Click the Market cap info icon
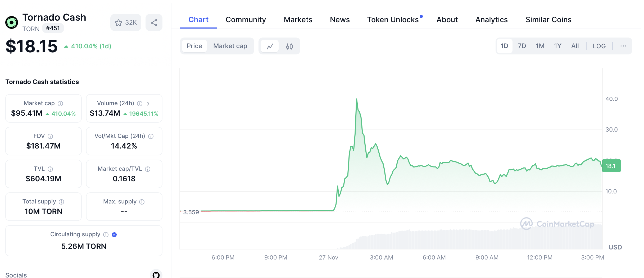The width and height of the screenshot is (644, 278). (x=60, y=103)
